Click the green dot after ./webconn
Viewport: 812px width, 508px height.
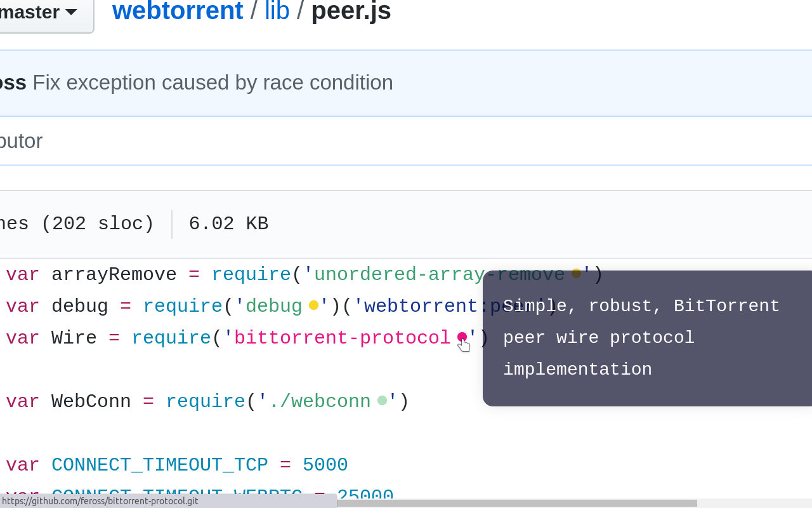pos(382,401)
